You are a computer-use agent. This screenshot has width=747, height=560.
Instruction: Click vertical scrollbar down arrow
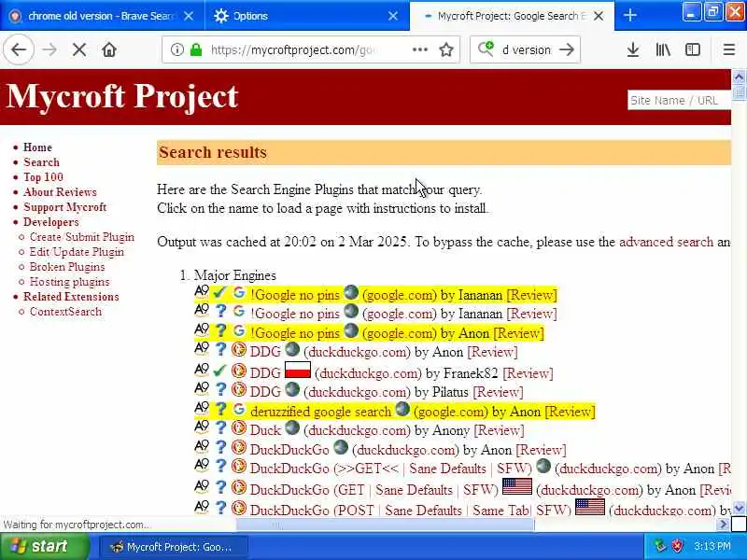click(739, 508)
